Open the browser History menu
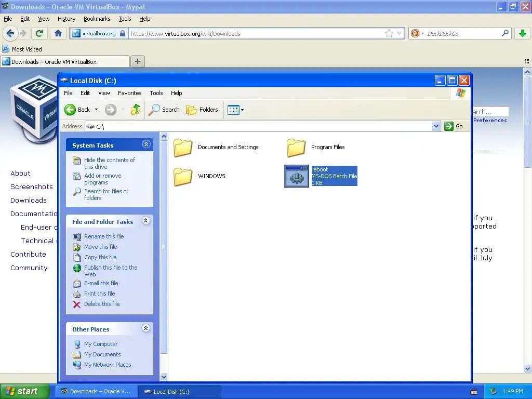The height and width of the screenshot is (399, 532). coord(66,19)
